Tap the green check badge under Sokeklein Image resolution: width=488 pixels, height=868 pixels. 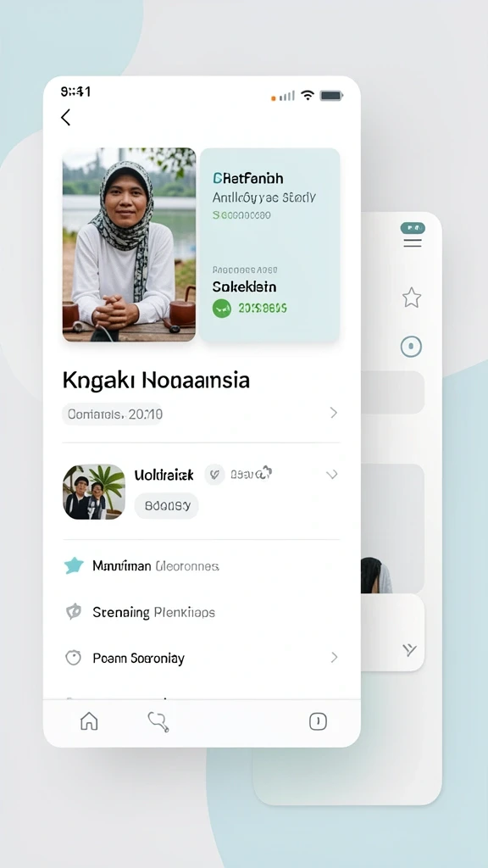(222, 309)
